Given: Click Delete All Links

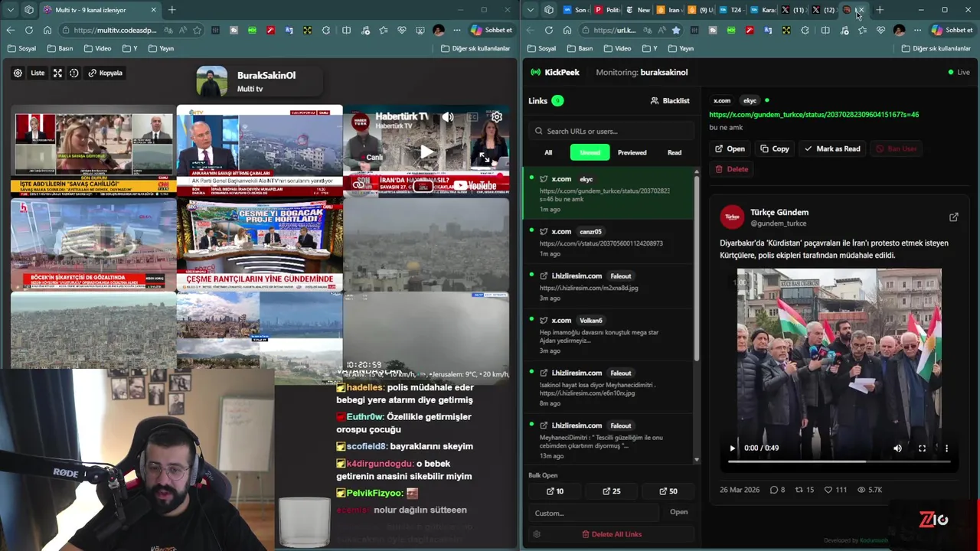Looking at the screenshot, I should click(x=611, y=534).
